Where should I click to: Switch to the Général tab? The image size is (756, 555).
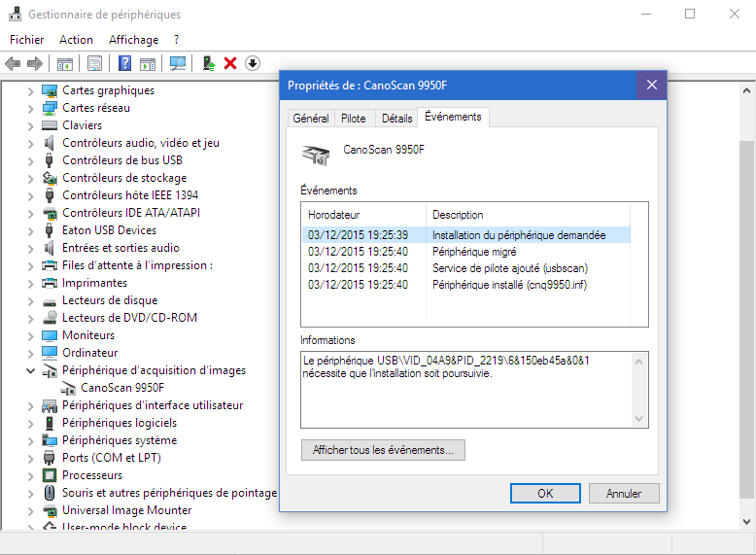pos(311,119)
